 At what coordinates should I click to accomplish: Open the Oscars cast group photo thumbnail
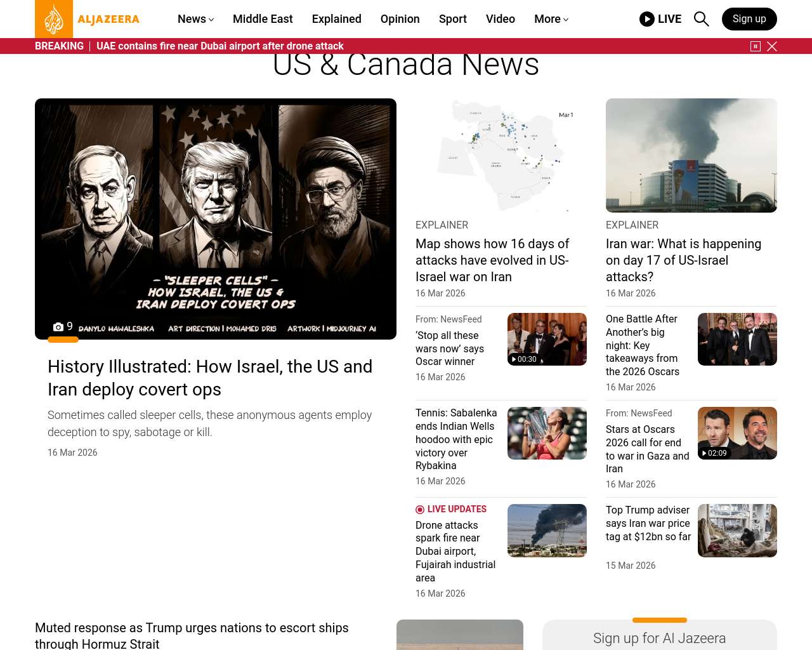(737, 339)
